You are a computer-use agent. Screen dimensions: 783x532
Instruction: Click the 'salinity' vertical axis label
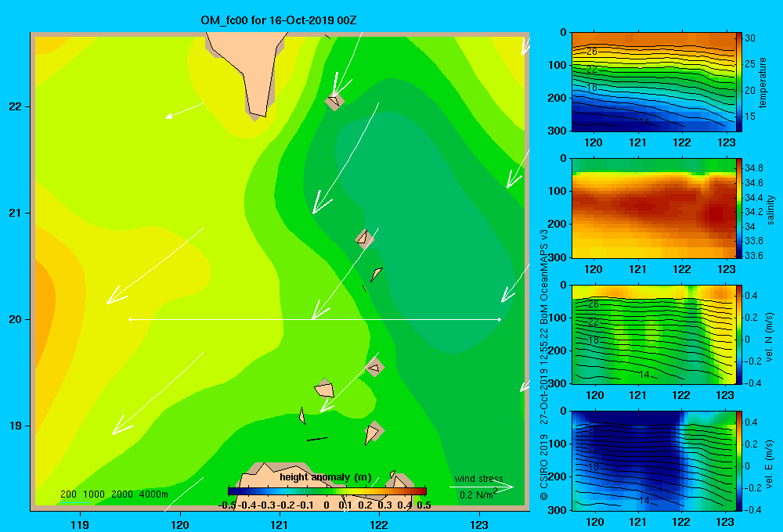771,209
